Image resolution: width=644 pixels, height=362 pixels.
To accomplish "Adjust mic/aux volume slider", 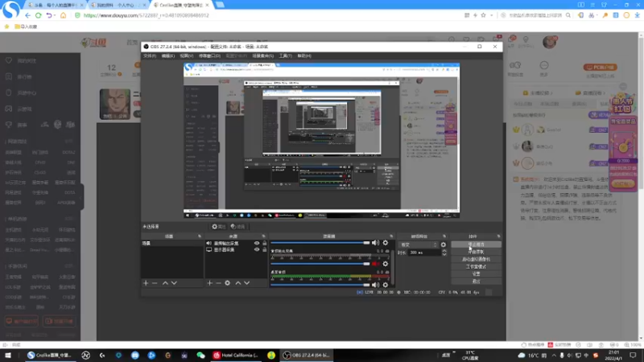I will click(320, 285).
